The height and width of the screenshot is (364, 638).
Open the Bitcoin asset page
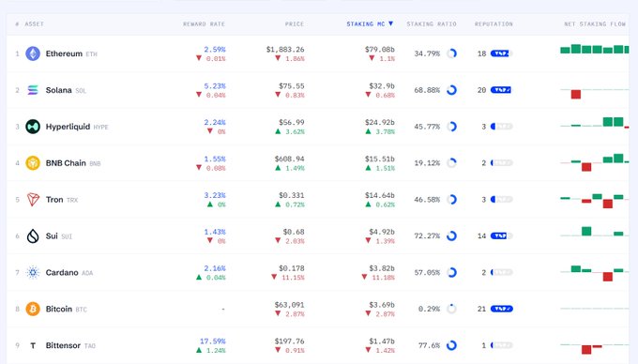tap(58, 309)
